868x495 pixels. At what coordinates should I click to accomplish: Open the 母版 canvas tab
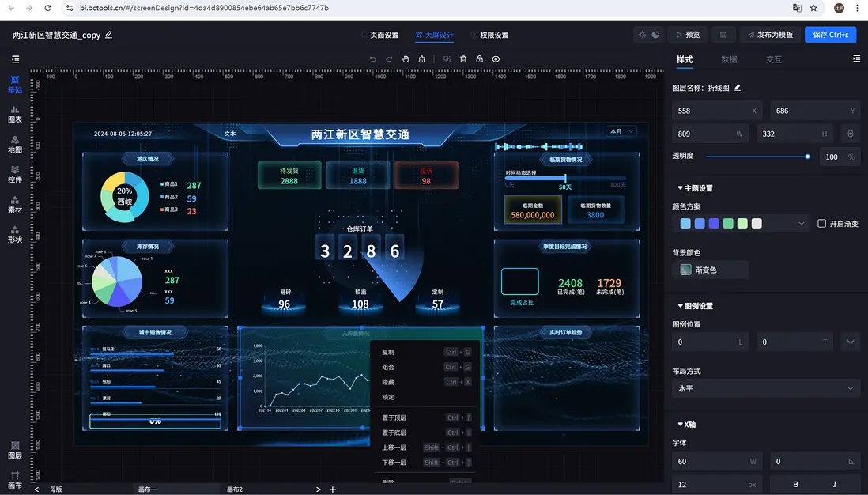tap(56, 489)
